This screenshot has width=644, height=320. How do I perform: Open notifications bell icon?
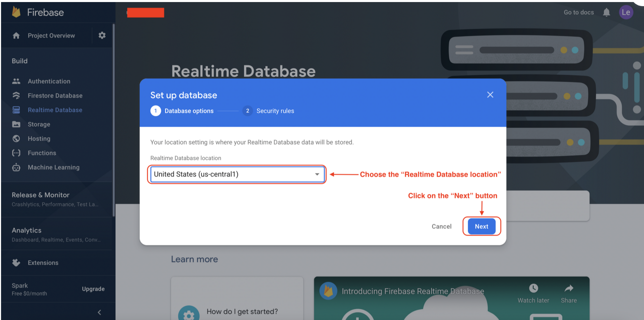pyautogui.click(x=606, y=13)
